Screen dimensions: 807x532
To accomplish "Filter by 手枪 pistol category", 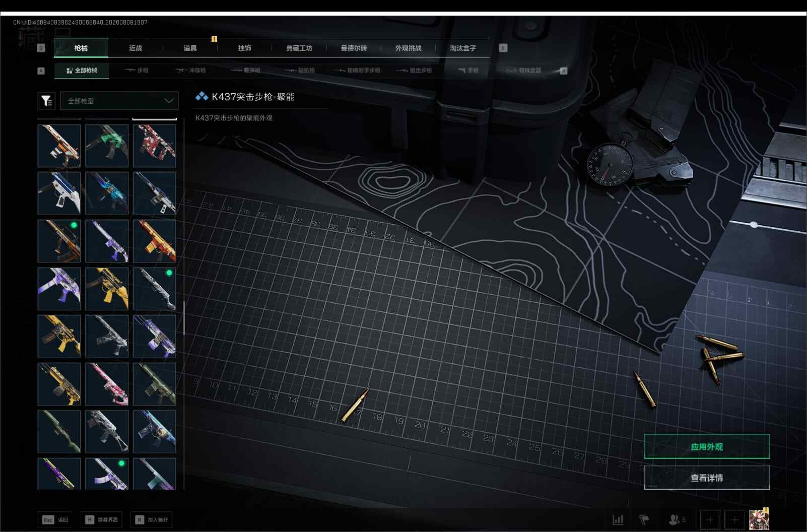I will (x=468, y=70).
